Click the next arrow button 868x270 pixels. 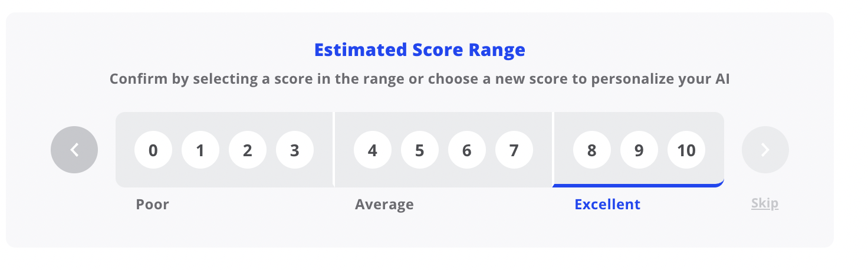(765, 150)
